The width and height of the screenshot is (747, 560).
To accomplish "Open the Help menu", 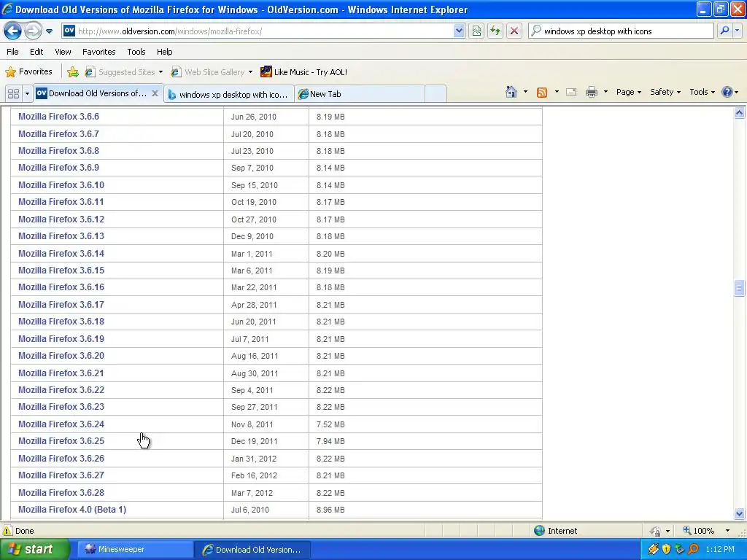I will point(164,52).
